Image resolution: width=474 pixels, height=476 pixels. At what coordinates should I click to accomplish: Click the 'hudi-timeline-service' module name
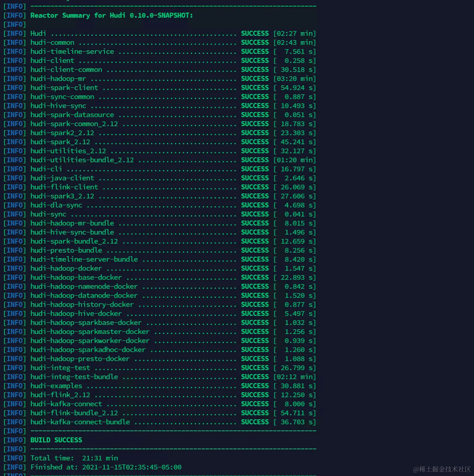[72, 51]
